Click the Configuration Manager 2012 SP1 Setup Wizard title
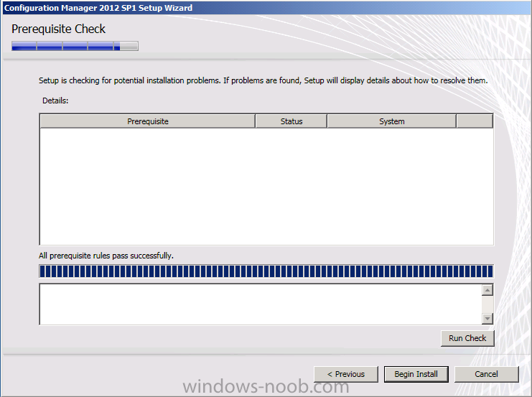The image size is (532, 397). [98, 7]
